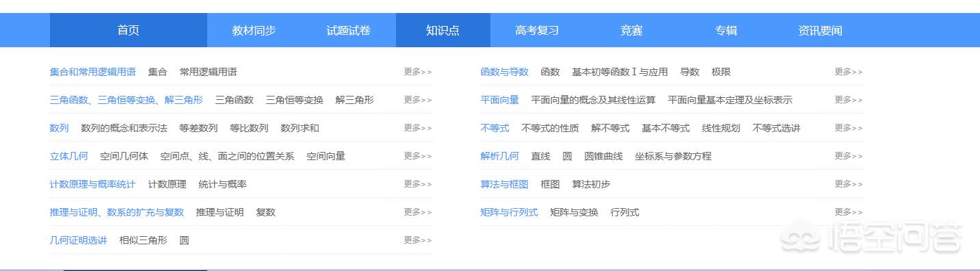The image size is (980, 271).
Task: Show more for the 数列 row
Action: 418,127
